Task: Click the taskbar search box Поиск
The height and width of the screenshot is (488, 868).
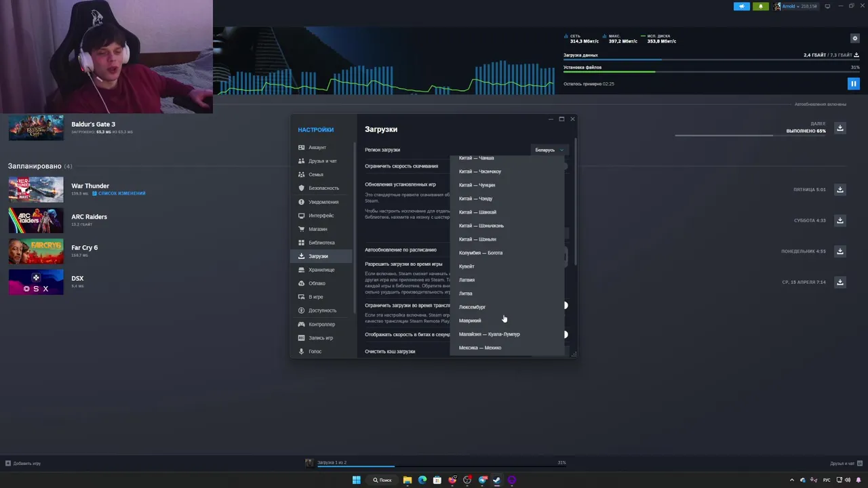Action: coord(382,480)
